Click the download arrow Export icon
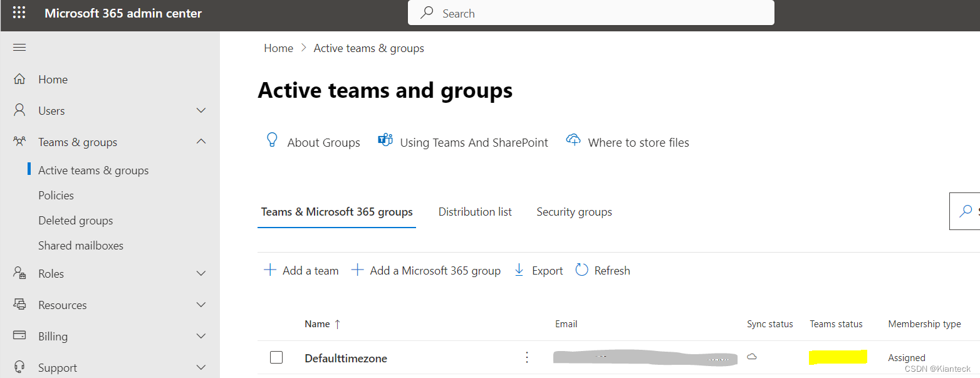The image size is (980, 378). (519, 270)
